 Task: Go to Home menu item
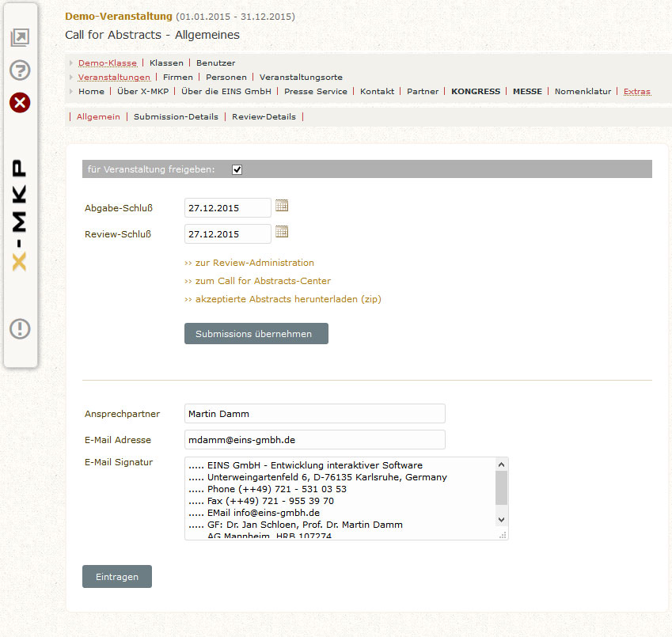pos(91,91)
